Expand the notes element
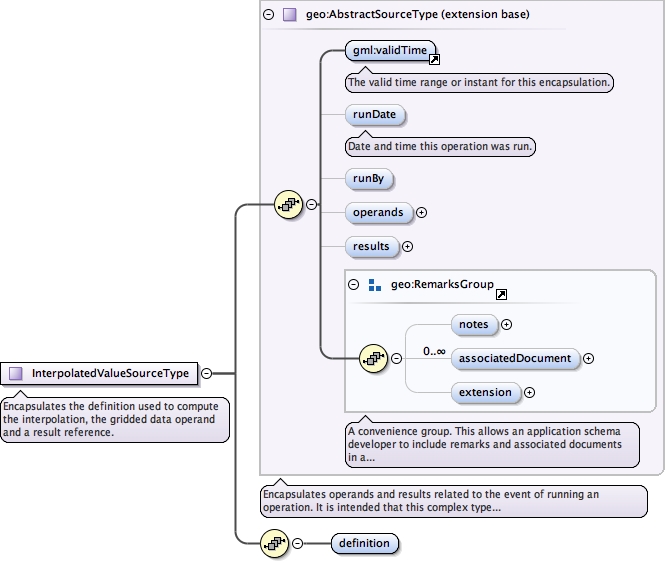Viewport: 666px width, 563px height. coord(506,324)
